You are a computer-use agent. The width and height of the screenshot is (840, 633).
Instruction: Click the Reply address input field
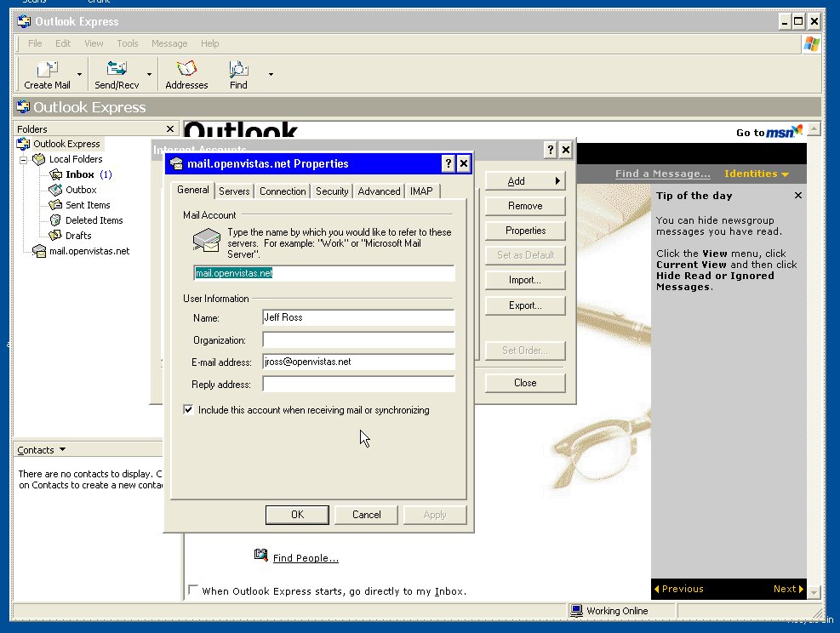click(358, 385)
